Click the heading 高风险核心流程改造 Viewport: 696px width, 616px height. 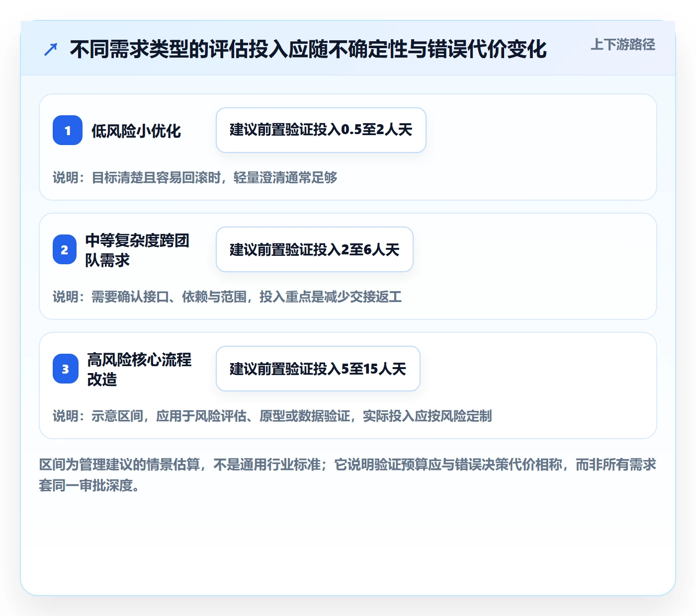coord(139,369)
